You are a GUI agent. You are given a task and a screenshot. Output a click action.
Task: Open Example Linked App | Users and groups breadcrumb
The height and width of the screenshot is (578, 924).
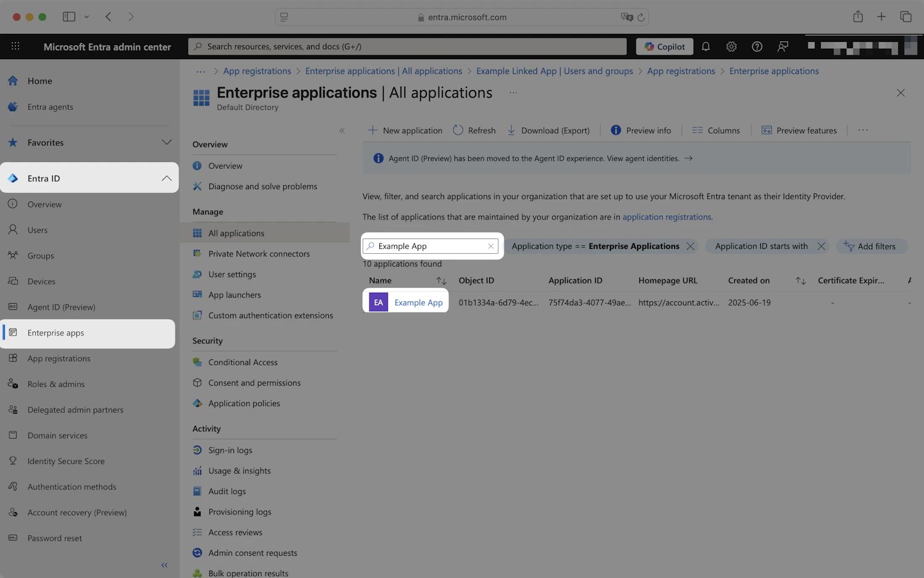point(554,71)
